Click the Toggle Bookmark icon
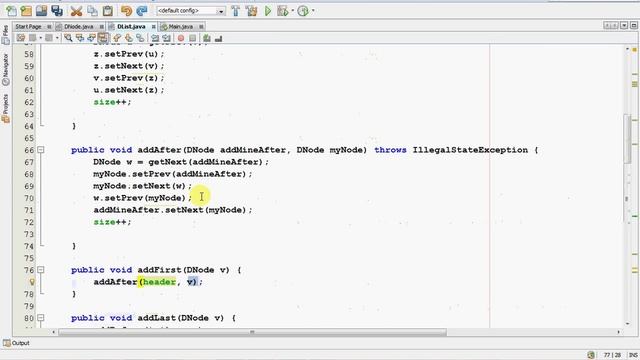 tap(140, 38)
